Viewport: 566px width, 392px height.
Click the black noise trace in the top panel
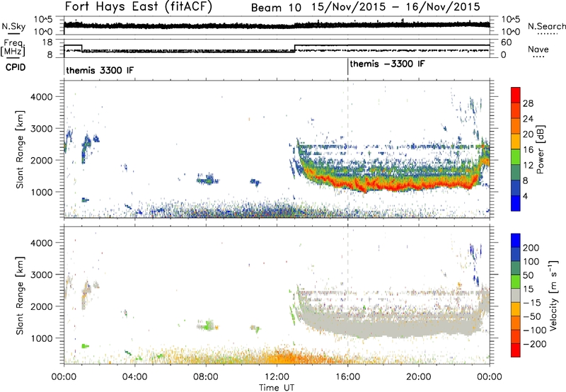(x=277, y=25)
